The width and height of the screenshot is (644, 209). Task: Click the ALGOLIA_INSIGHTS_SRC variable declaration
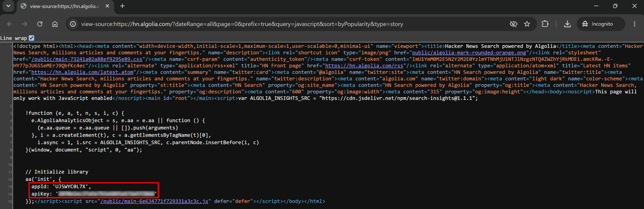pos(357,98)
